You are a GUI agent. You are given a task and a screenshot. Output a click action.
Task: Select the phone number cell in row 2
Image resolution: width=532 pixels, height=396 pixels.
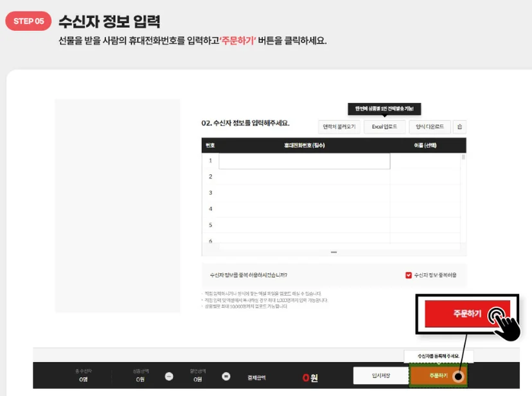coord(305,177)
